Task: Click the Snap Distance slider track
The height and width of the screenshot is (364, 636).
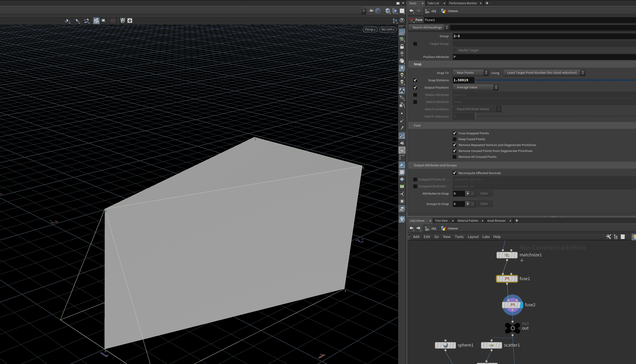Action: [550, 80]
